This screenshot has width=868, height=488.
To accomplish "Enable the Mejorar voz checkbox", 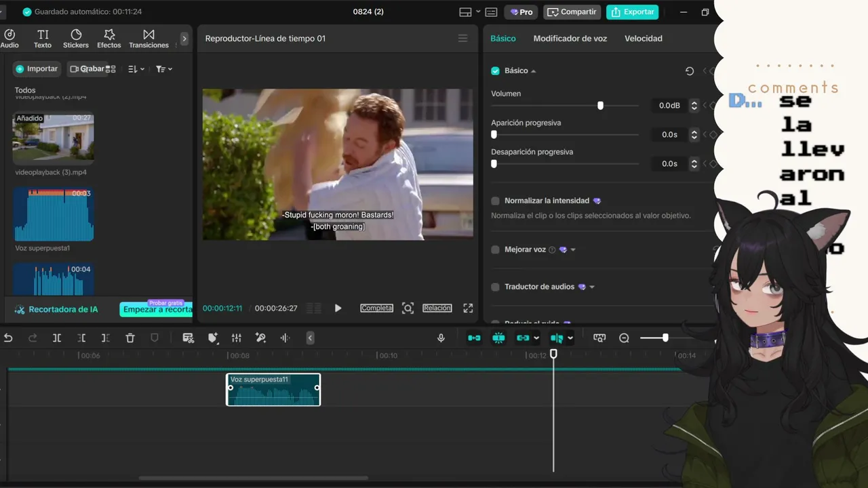I will click(x=495, y=249).
